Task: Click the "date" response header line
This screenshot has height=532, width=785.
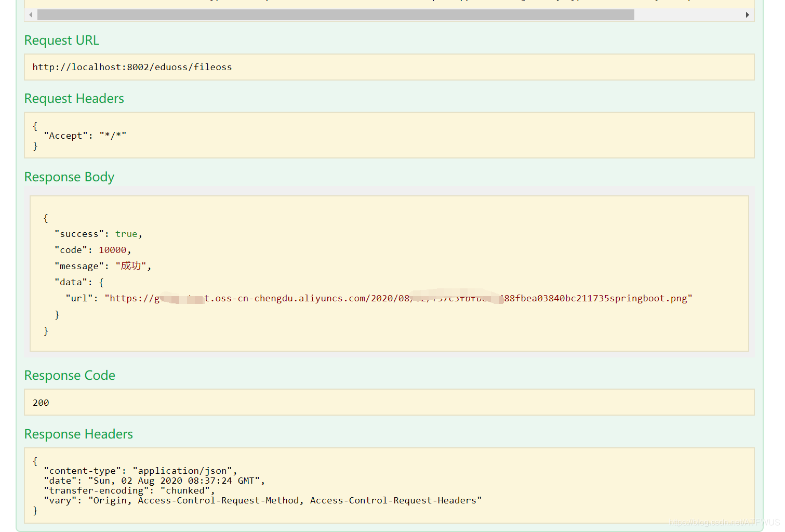Action: (x=154, y=481)
